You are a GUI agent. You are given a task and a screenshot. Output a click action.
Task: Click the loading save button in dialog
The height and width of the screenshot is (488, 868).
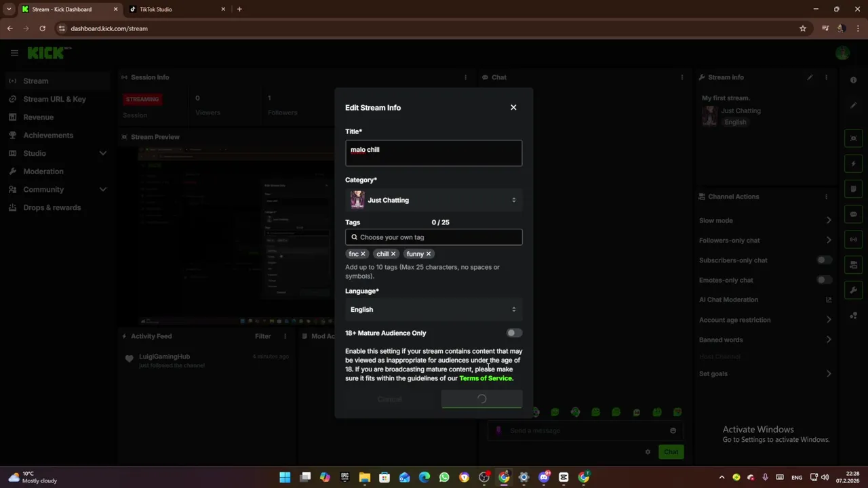[481, 399]
